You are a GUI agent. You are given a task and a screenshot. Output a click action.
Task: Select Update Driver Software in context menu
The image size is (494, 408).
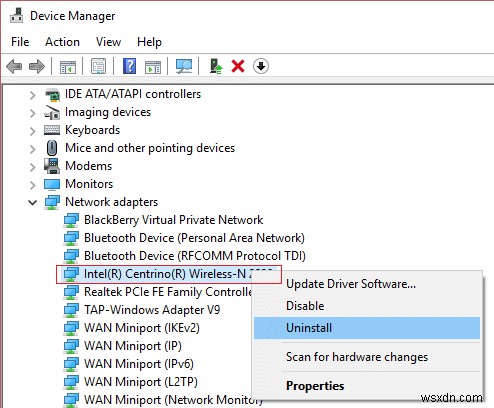click(x=351, y=284)
